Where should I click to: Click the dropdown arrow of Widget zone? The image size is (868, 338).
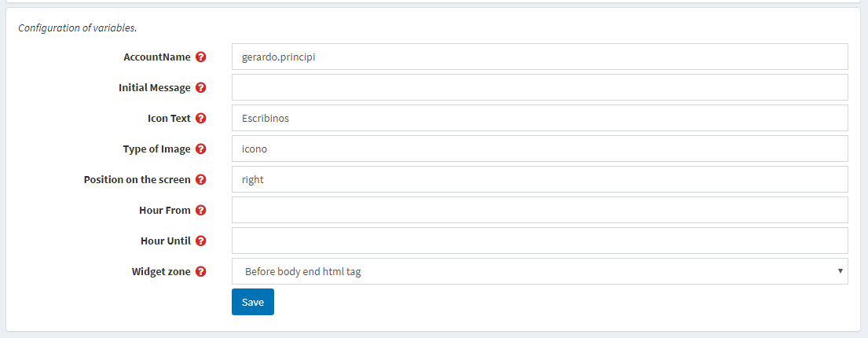click(x=840, y=271)
